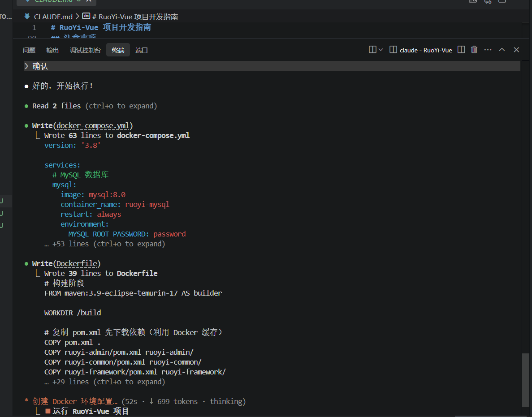Click 'container_name: ruoyi-mysql' line
The height and width of the screenshot is (417, 532).
[x=115, y=204]
